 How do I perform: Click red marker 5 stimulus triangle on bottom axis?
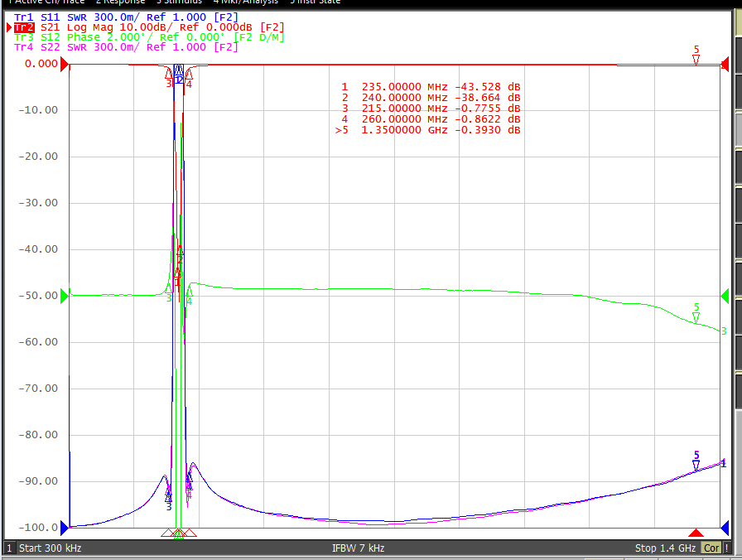pyautogui.click(x=696, y=533)
